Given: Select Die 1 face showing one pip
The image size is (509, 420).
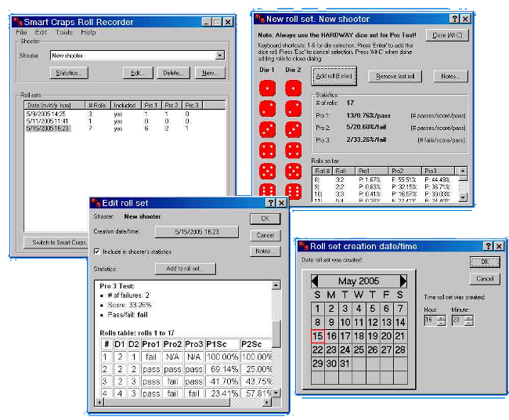Looking at the screenshot, I should pos(268,88).
